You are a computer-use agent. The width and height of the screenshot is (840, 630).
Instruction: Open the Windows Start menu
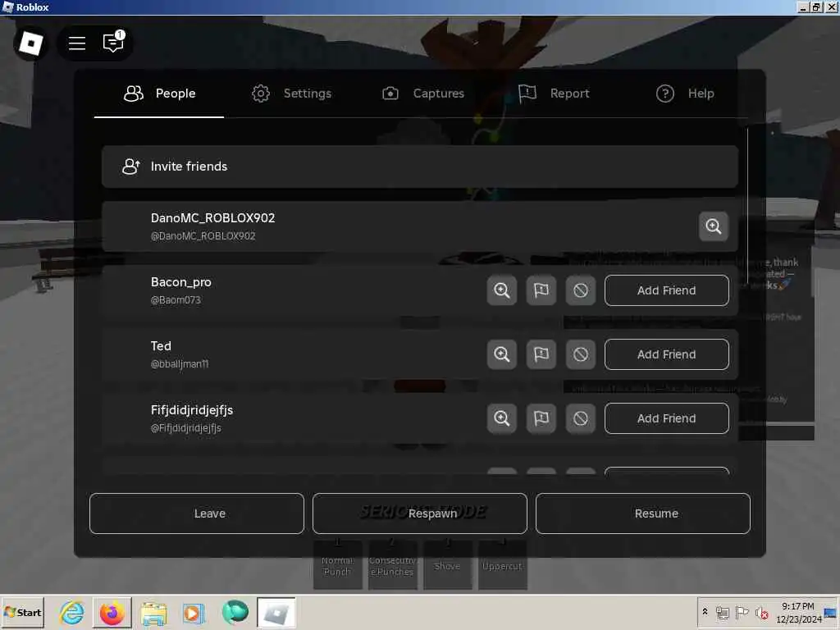tap(22, 613)
